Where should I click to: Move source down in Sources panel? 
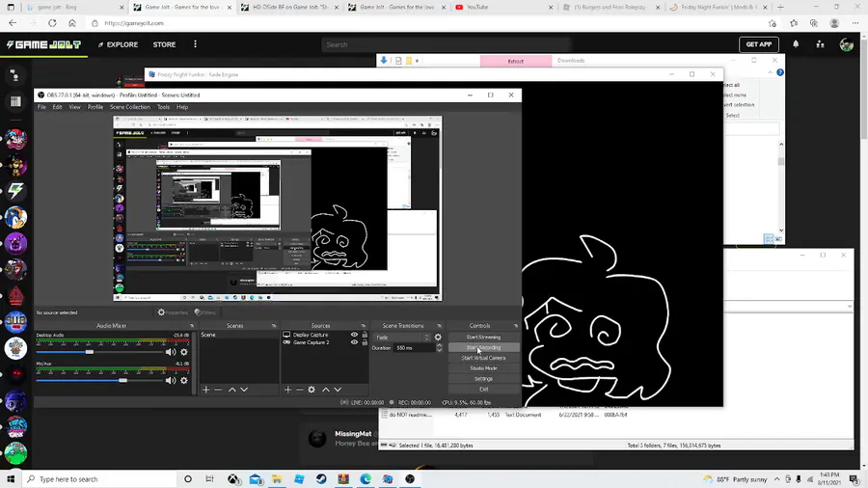point(338,390)
